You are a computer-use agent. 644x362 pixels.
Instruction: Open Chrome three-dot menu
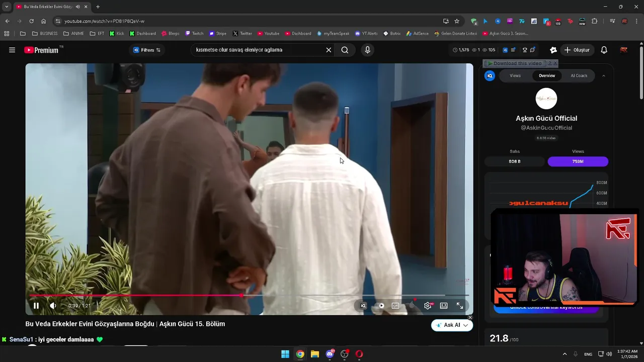pos(636,21)
